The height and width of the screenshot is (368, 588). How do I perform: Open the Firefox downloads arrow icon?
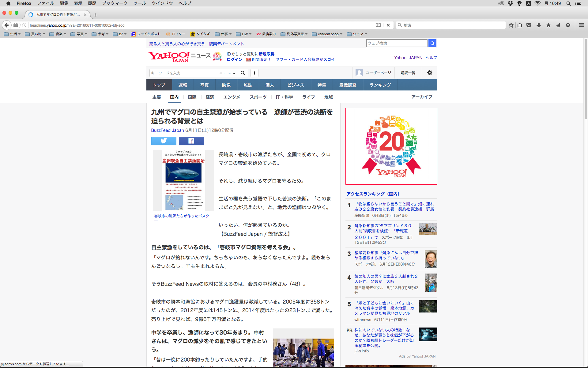pyautogui.click(x=538, y=25)
